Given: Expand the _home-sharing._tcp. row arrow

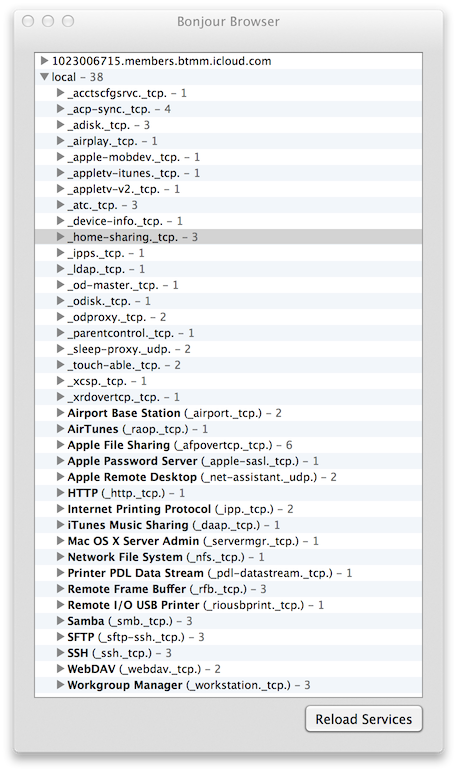Looking at the screenshot, I should click(60, 237).
